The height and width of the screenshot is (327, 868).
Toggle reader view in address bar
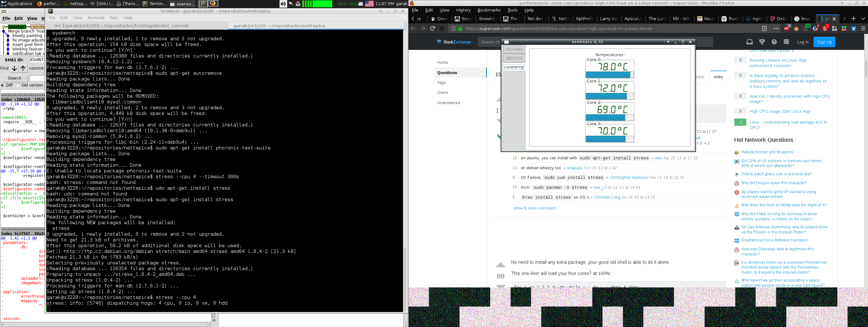[x=764, y=29]
